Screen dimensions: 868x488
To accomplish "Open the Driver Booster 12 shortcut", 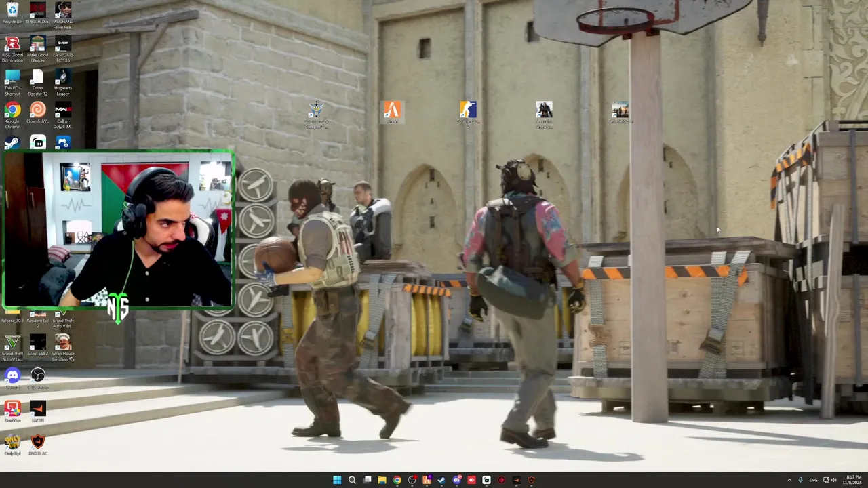I will click(x=38, y=82).
